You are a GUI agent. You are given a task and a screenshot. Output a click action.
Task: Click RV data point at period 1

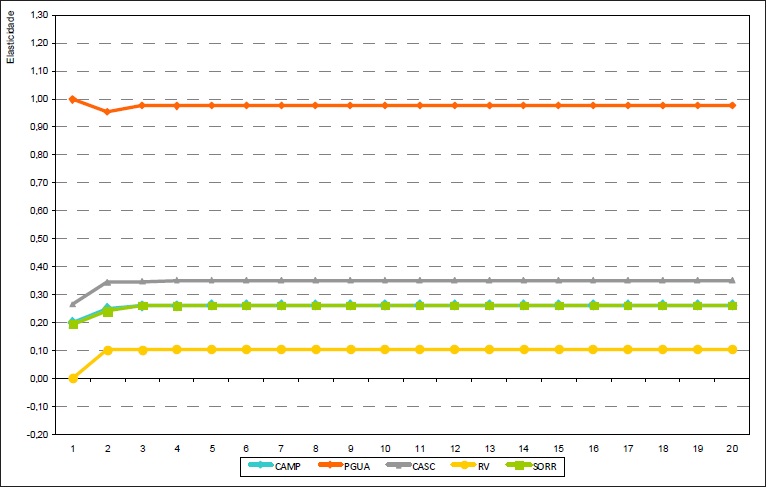pyautogui.click(x=73, y=378)
